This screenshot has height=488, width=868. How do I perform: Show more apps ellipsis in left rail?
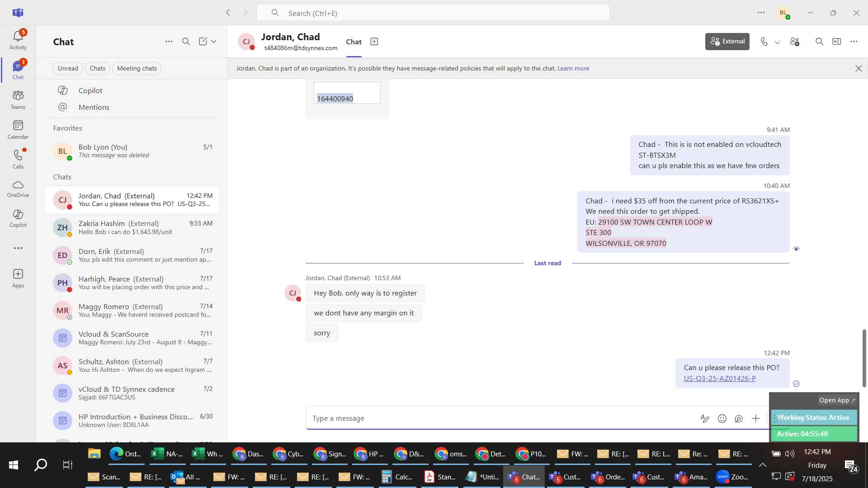coord(18,248)
